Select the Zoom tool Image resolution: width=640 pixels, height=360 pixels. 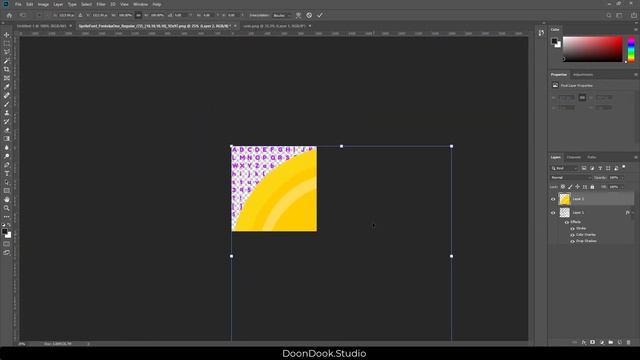(x=7, y=208)
